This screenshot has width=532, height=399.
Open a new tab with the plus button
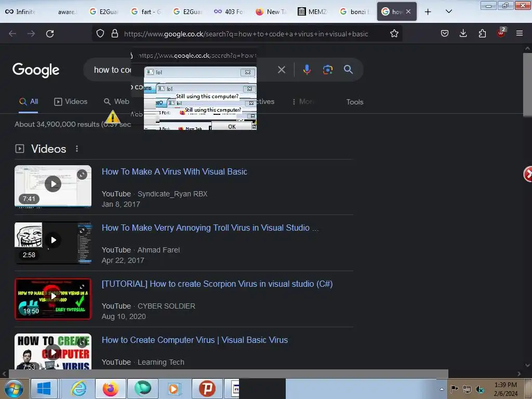(x=428, y=12)
